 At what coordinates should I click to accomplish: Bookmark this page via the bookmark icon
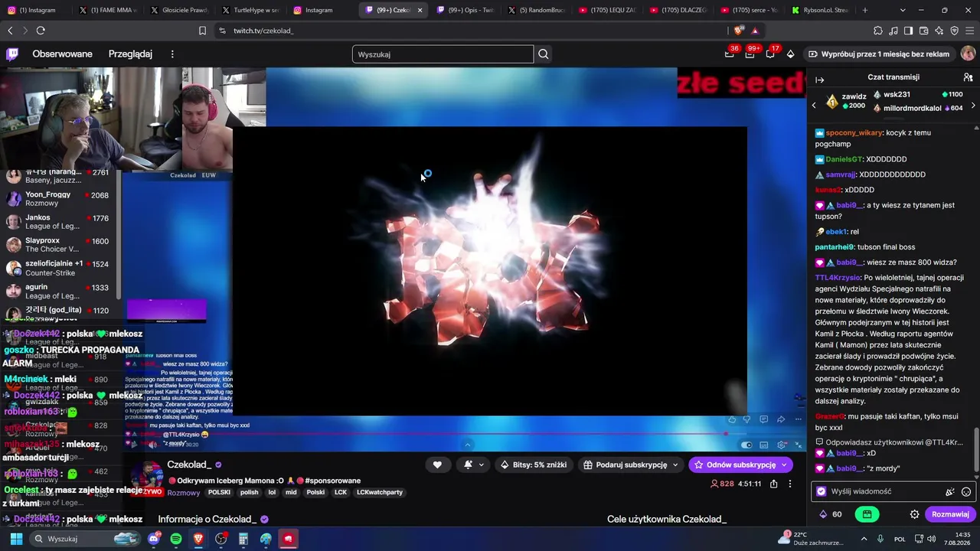(x=202, y=31)
